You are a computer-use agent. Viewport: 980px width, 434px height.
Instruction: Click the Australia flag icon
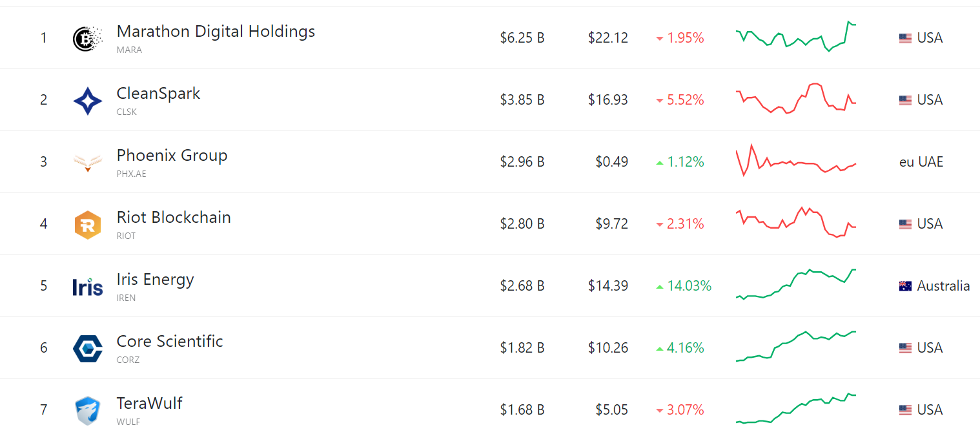coord(905,286)
